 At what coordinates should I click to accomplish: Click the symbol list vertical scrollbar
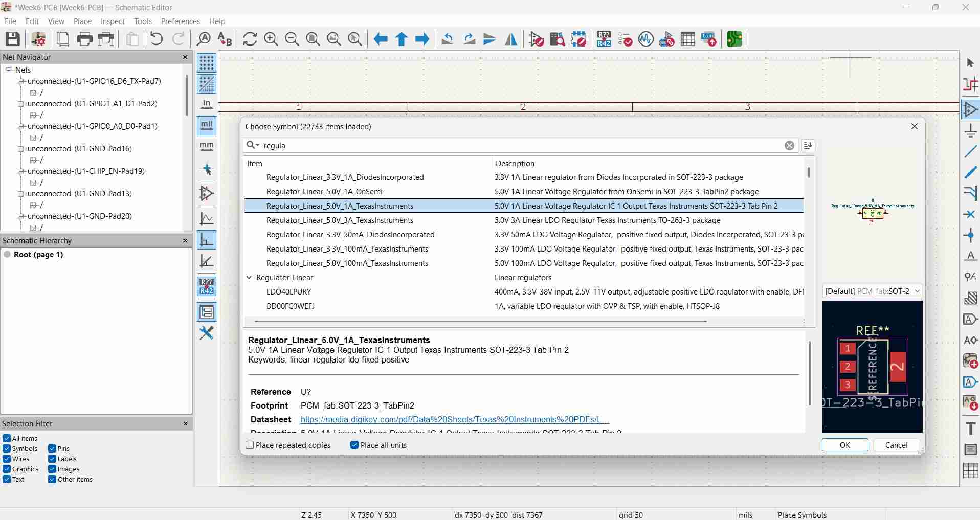click(x=809, y=173)
